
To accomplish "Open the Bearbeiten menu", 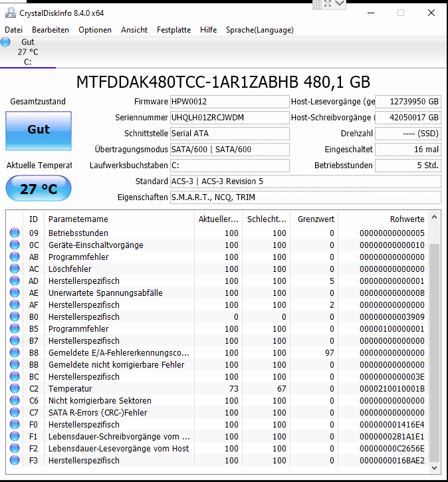I will click(x=51, y=30).
